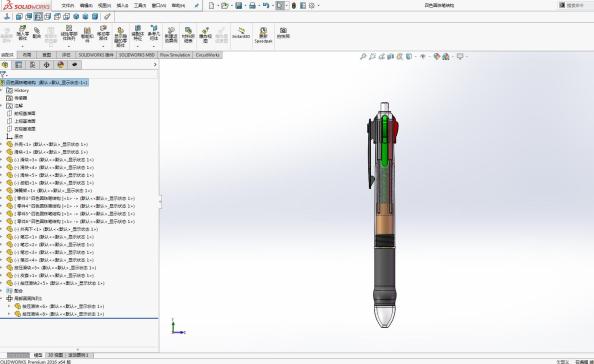The width and height of the screenshot is (594, 364).
Task: Activate the Select cursor tool
Action: click(x=280, y=5)
